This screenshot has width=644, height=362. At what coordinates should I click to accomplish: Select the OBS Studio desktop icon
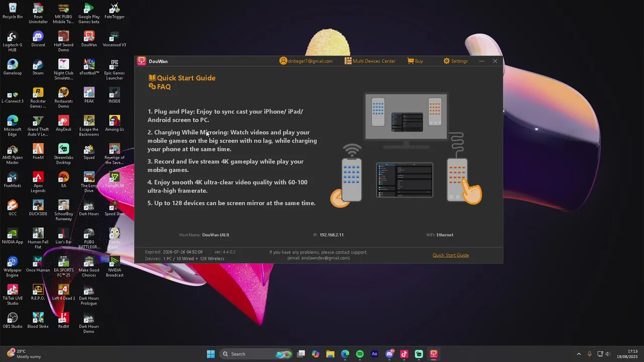[13, 321]
